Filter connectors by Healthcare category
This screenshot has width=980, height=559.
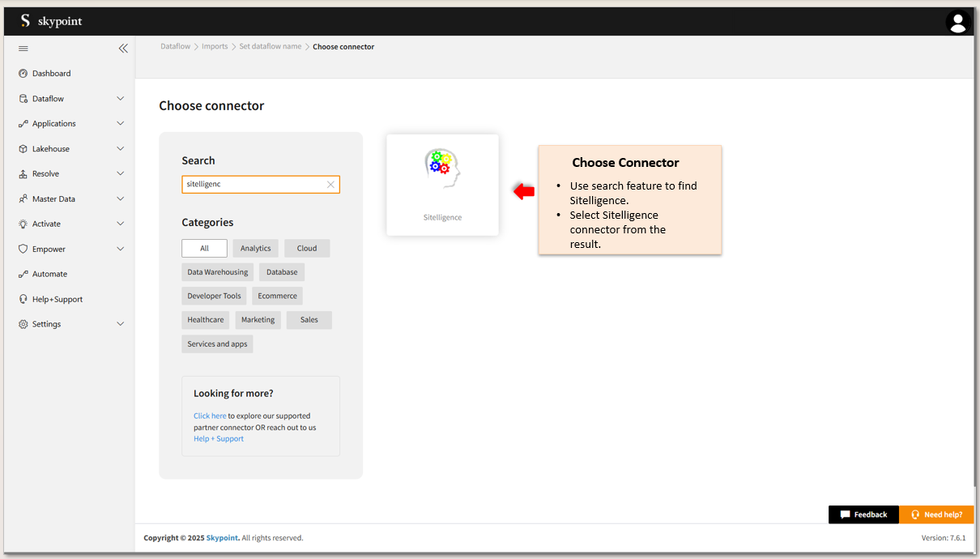[x=206, y=320]
